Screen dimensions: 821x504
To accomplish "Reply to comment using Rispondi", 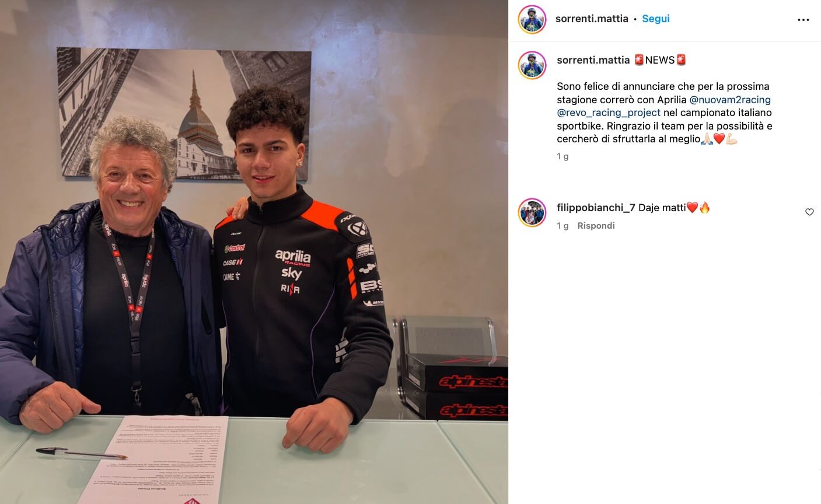I will click(596, 226).
